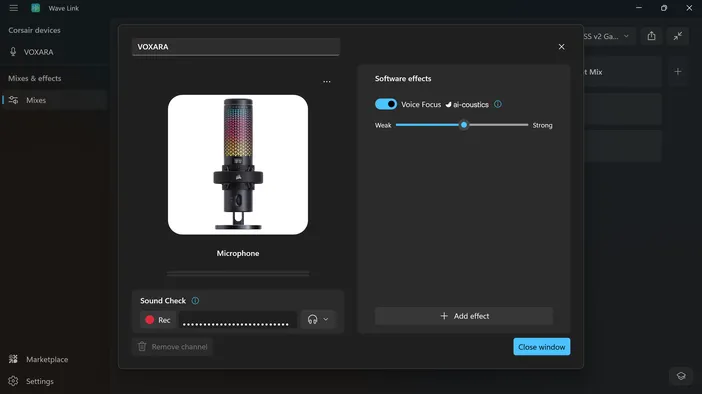The height and width of the screenshot is (394, 702).
Task: Edit the VOXARA channel name field
Action: click(236, 47)
